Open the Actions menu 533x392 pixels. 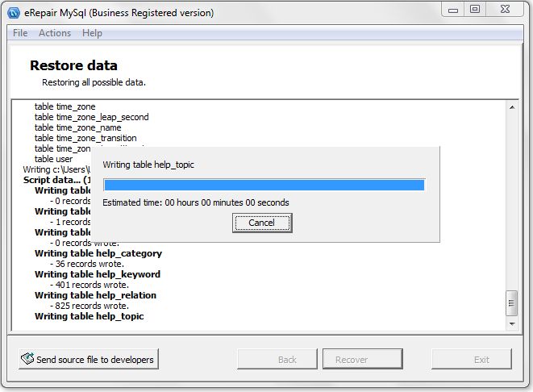[x=55, y=33]
